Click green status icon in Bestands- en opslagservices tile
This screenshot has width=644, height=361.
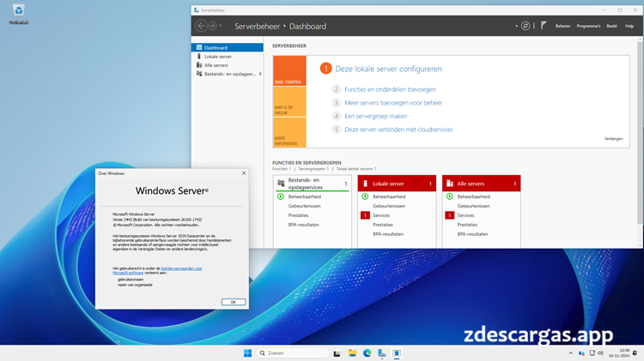pos(281,196)
